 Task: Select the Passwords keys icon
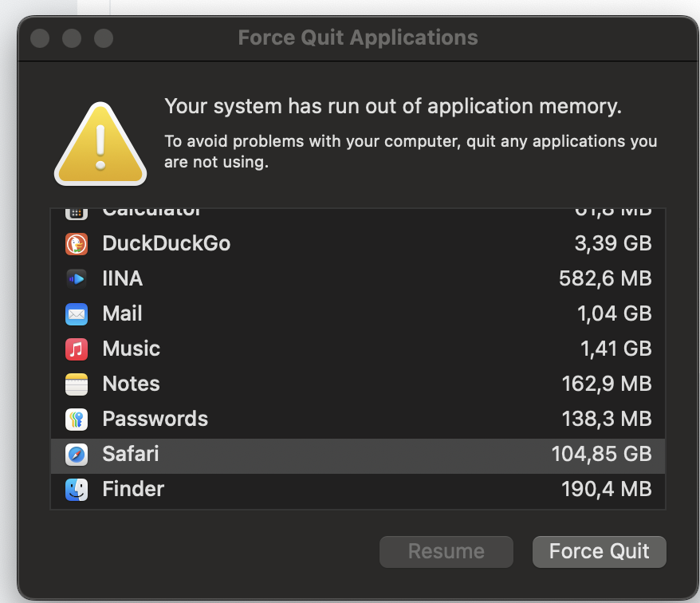coord(77,419)
